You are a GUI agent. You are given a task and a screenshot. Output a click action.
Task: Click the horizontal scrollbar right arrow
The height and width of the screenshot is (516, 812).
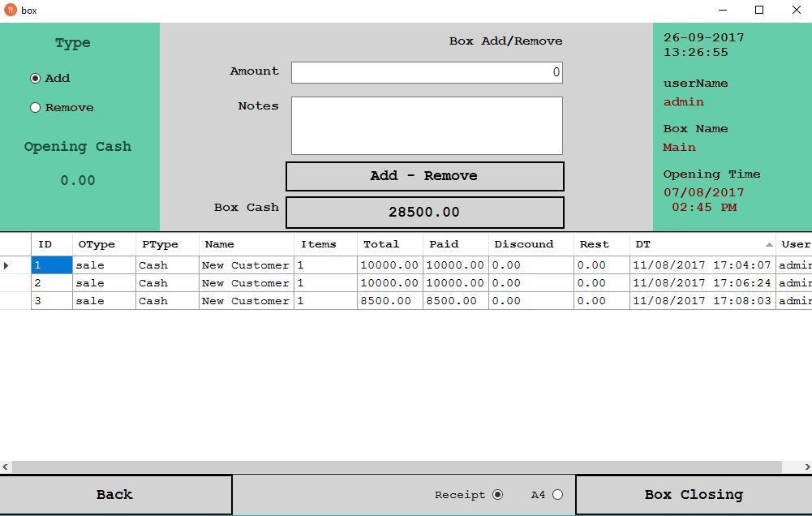coord(807,467)
